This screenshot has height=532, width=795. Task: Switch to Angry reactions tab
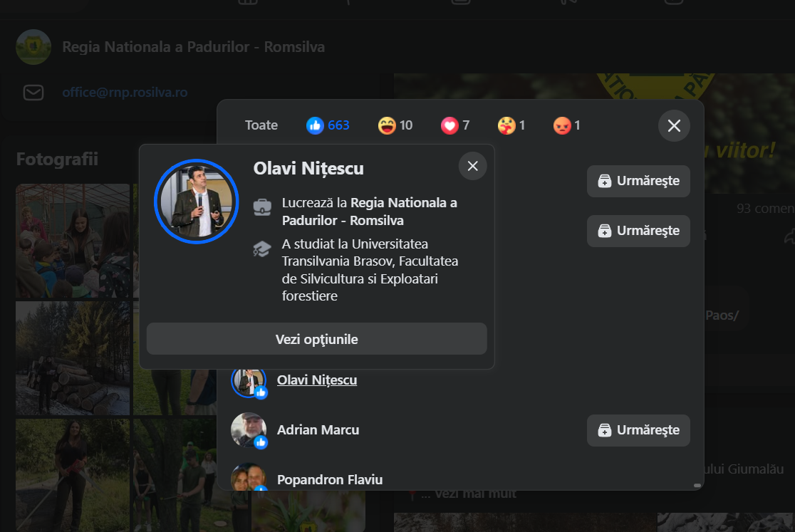coord(567,125)
